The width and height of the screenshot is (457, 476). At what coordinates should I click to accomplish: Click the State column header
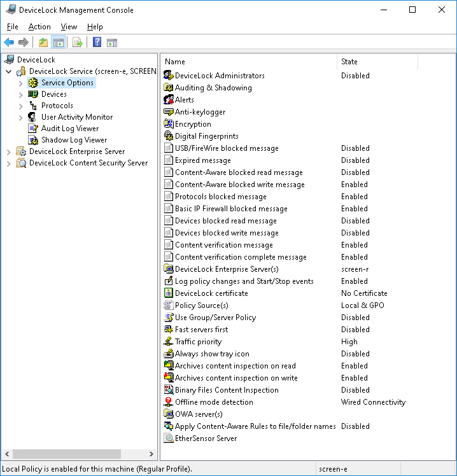377,62
